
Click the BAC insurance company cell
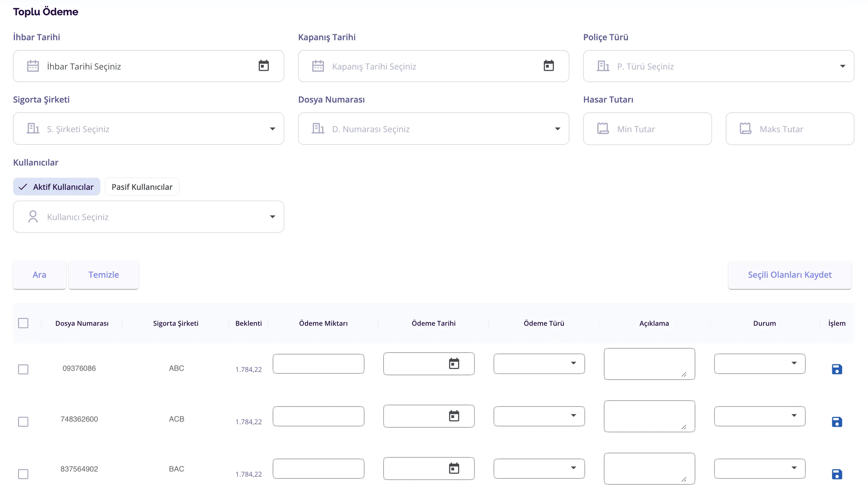176,469
